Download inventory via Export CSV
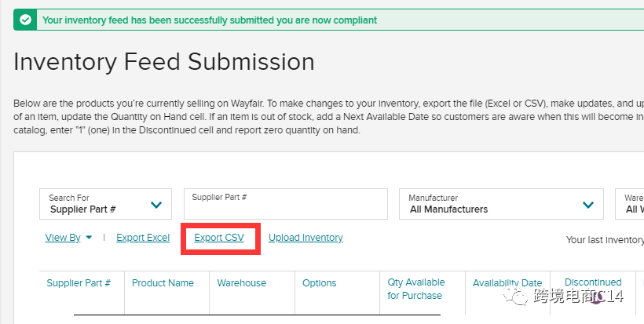 click(x=219, y=238)
